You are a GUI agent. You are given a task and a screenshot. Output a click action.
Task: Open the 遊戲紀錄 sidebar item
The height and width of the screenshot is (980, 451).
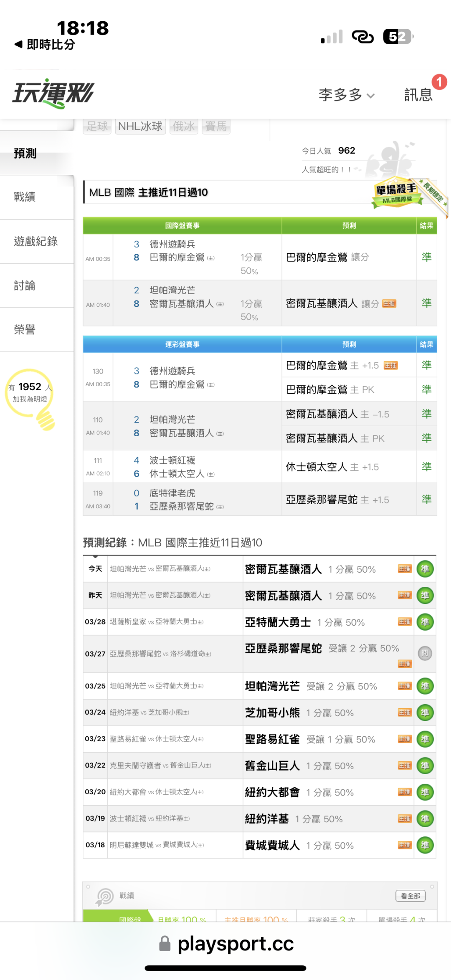[37, 241]
